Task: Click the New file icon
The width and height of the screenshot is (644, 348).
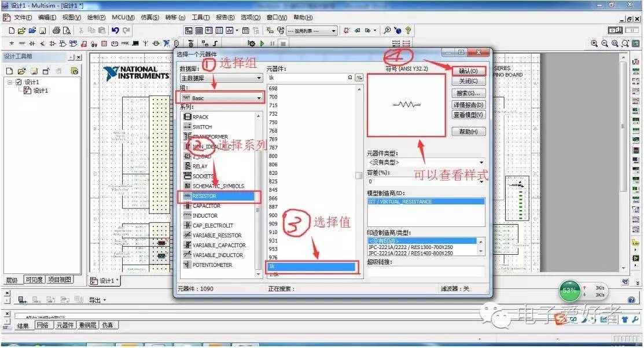Action: point(11,31)
